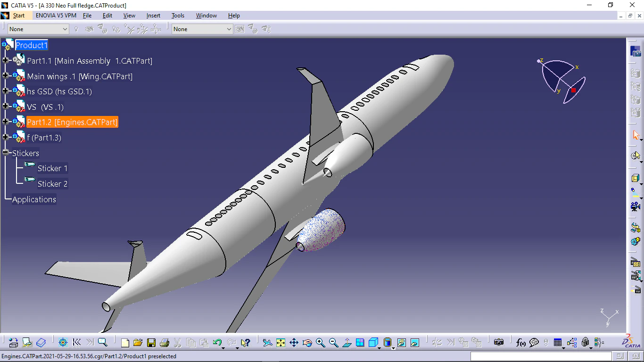The height and width of the screenshot is (362, 644).
Task: Activate the What's This help cursor icon
Action: [245, 343]
